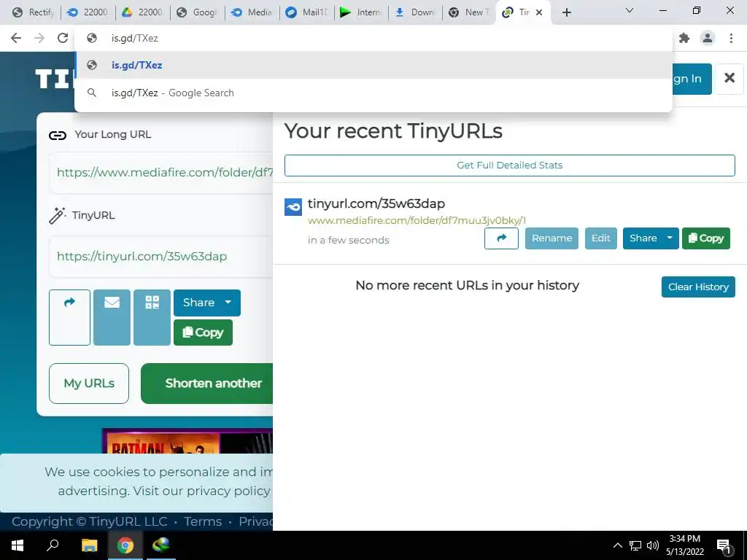Edit the 35w63dap TinyURL
The width and height of the screenshot is (747, 560).
601,238
